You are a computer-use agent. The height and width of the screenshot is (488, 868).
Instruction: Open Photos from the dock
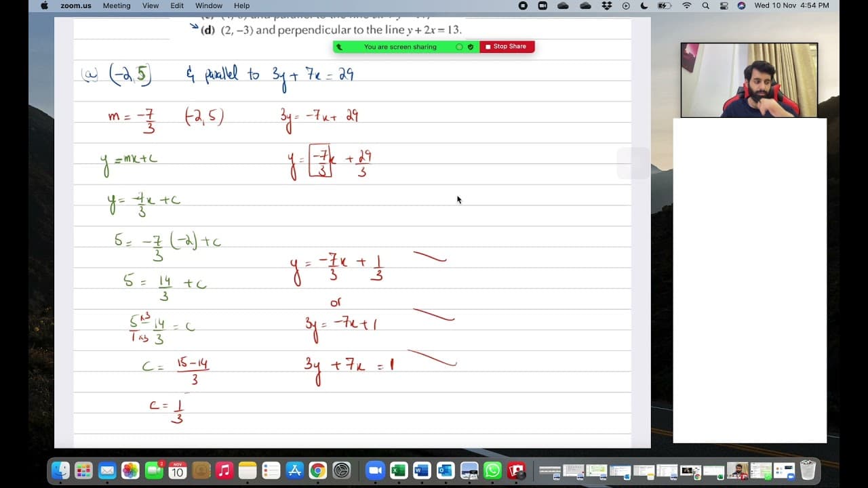pos(130,470)
